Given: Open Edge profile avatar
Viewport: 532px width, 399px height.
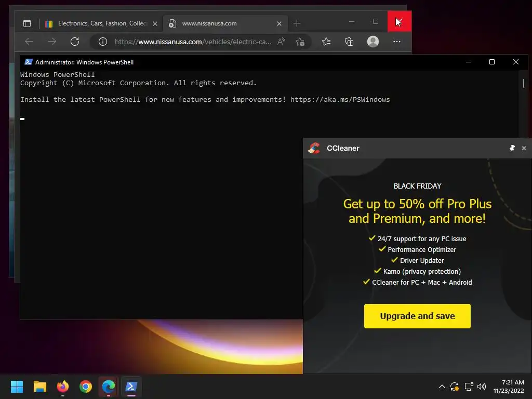Looking at the screenshot, I should (373, 42).
